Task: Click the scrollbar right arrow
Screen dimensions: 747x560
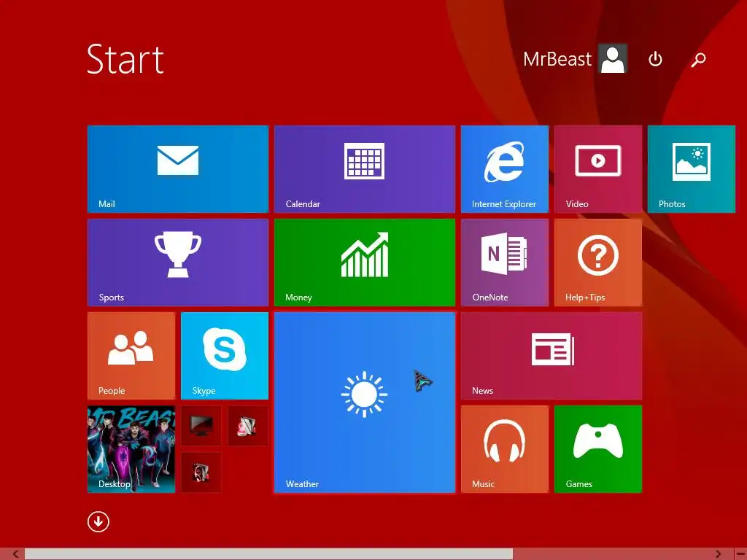Action: pos(718,554)
